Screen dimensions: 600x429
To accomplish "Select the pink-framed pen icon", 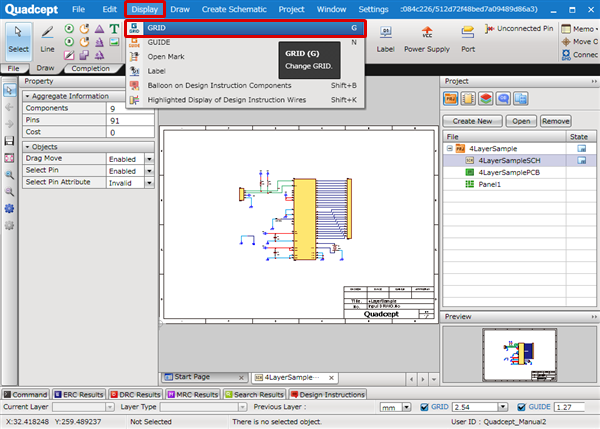I will click(x=69, y=55).
